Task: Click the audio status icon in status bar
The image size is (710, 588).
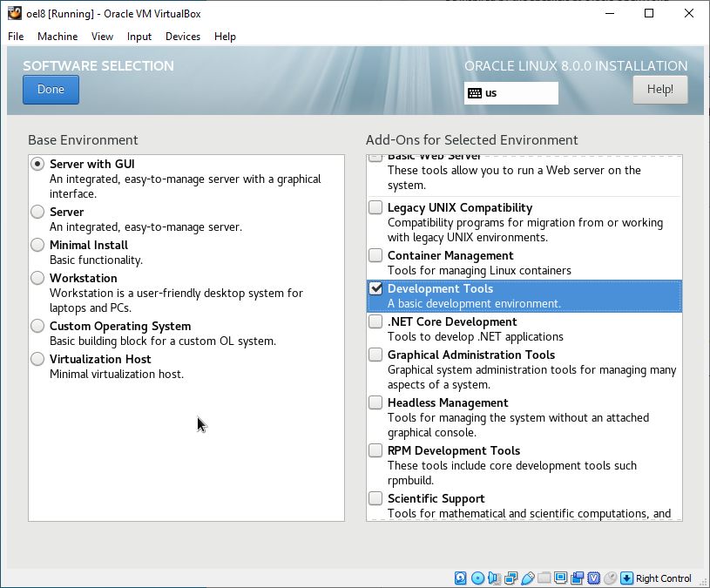Action: pos(495,578)
